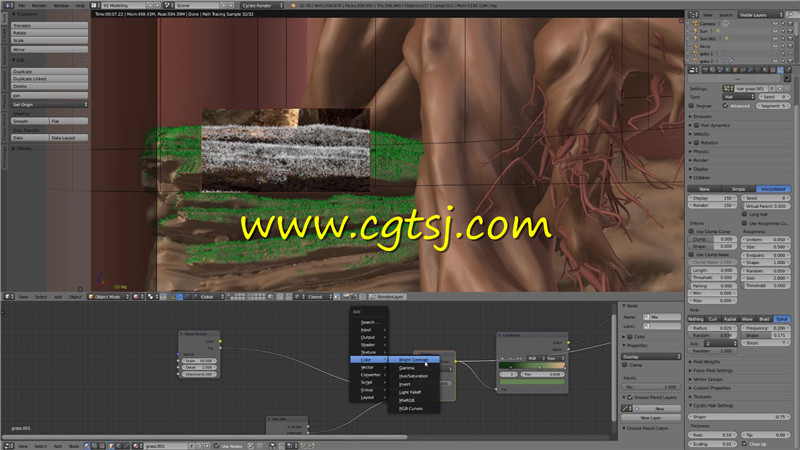
Task: Select the Curl kink tab
Action: pos(713,319)
